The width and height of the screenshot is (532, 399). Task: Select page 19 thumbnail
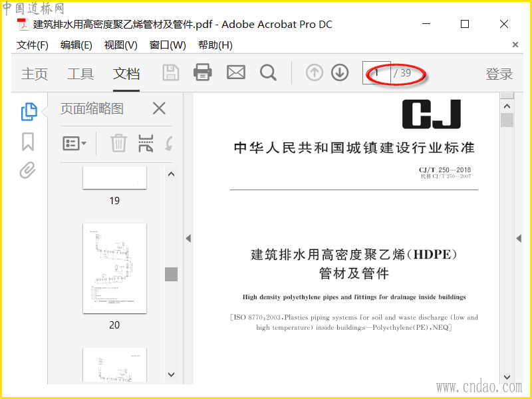114,178
